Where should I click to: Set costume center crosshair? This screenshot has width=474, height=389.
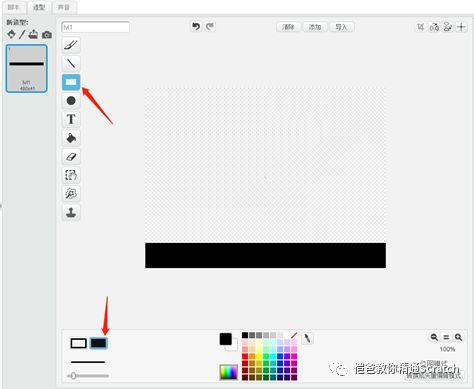pos(462,27)
